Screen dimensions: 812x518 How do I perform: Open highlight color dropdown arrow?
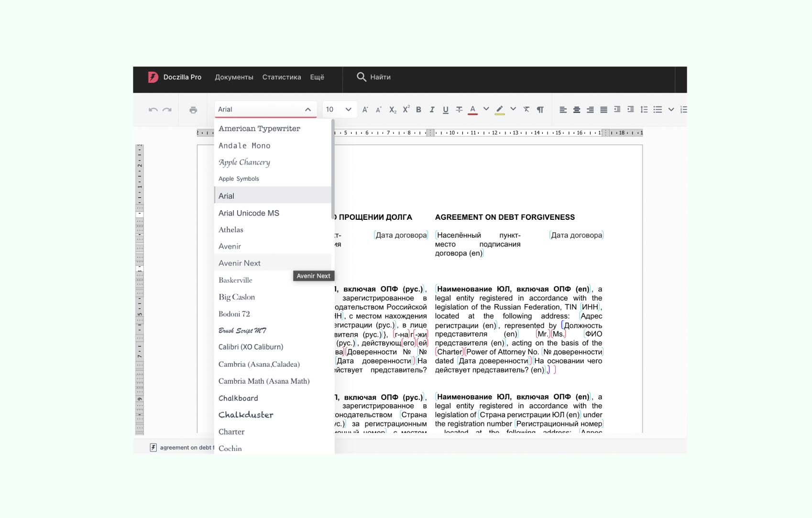(513, 109)
